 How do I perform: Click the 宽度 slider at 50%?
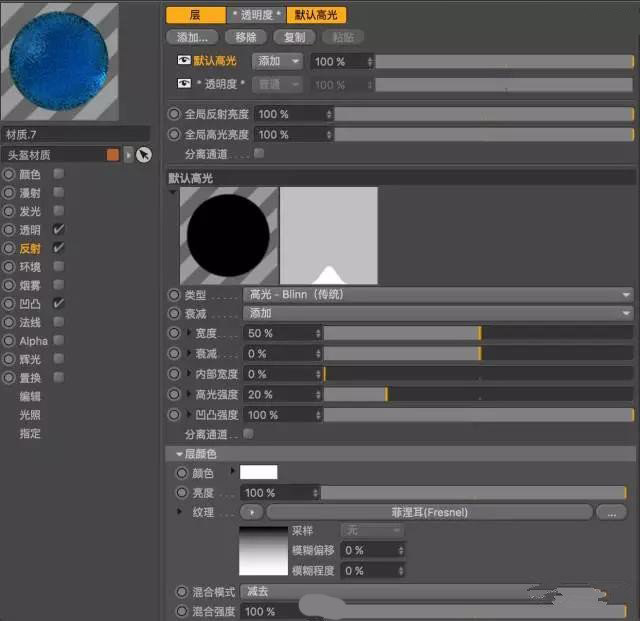pyautogui.click(x=480, y=333)
